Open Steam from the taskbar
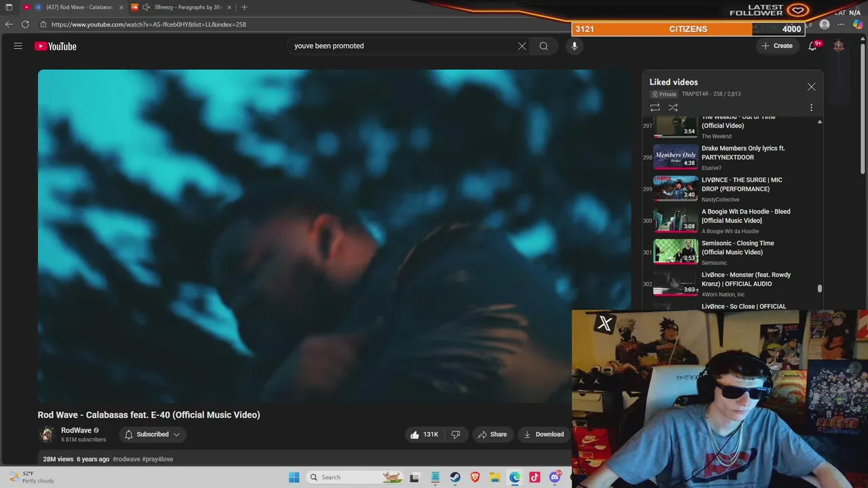868x488 pixels. pyautogui.click(x=455, y=477)
